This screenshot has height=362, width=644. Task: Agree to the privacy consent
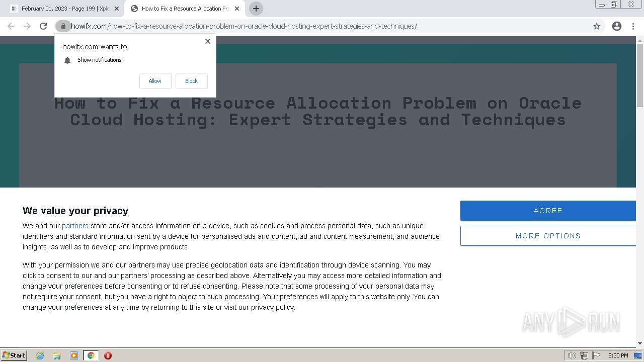(x=548, y=211)
